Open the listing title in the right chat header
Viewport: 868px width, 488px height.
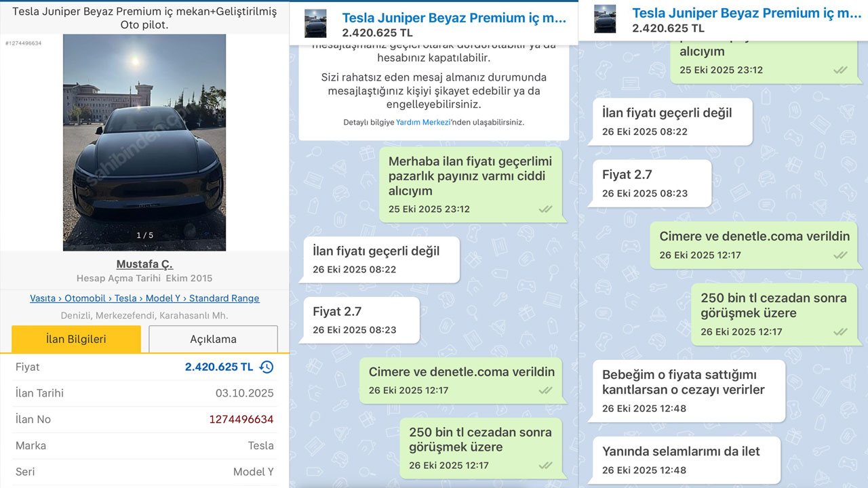pyautogui.click(x=746, y=14)
